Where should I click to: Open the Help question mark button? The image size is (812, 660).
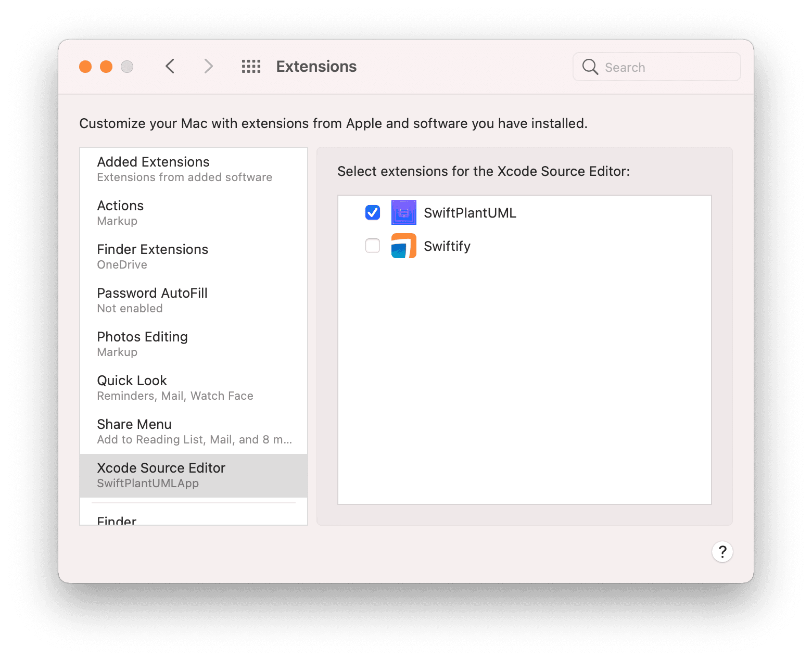(x=722, y=551)
